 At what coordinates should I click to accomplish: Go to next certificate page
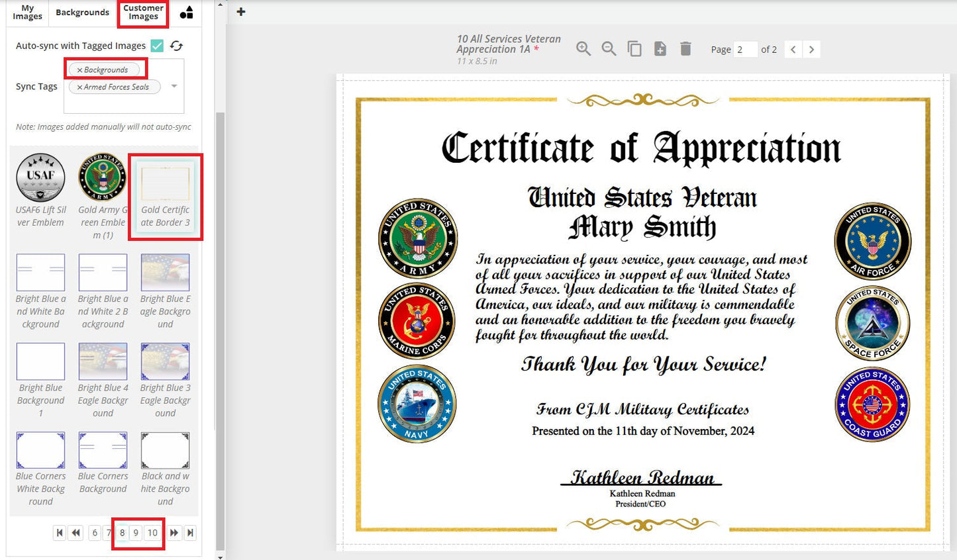click(x=811, y=50)
